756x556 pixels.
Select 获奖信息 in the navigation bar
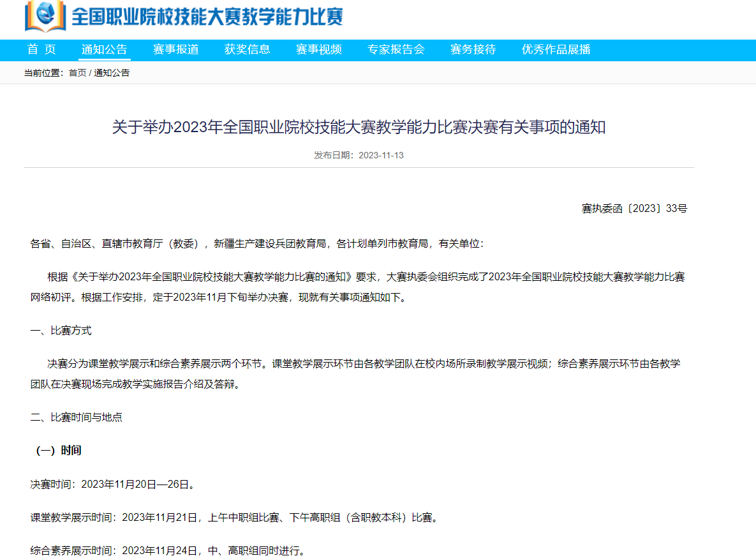248,50
